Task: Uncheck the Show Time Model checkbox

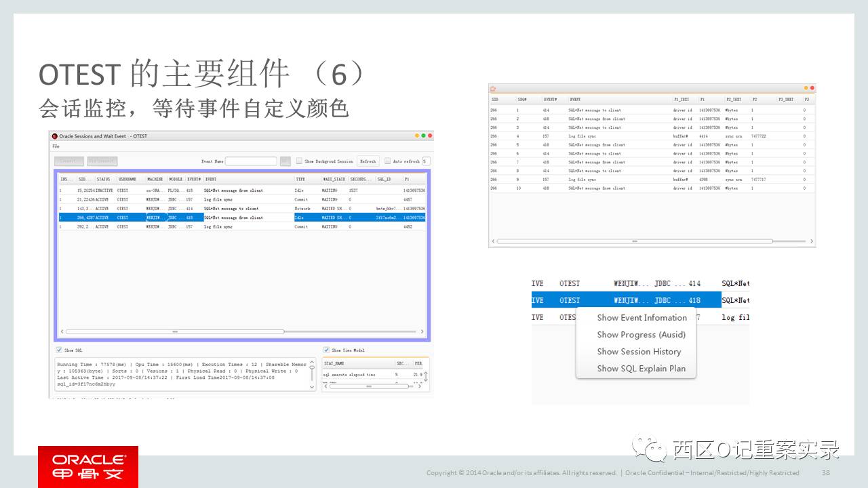Action: [x=327, y=350]
